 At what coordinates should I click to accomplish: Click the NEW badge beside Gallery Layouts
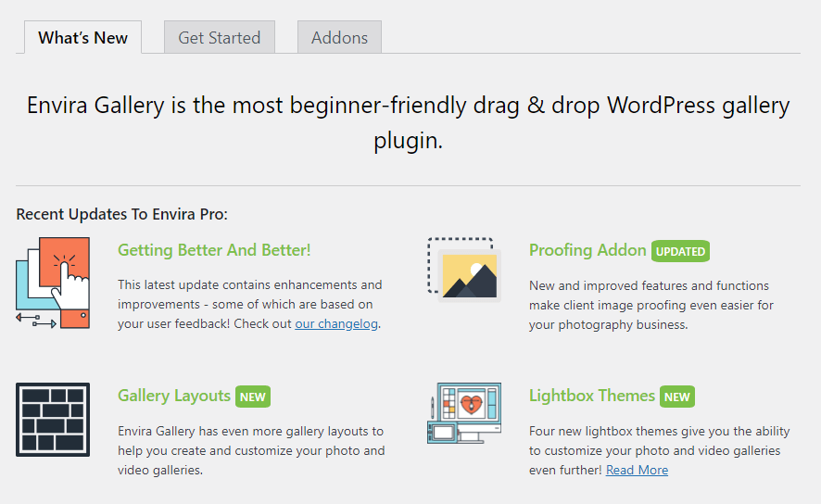(252, 397)
